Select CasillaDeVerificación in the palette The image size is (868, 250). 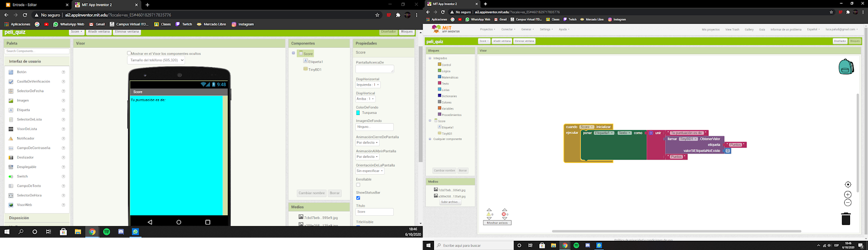pyautogui.click(x=33, y=81)
